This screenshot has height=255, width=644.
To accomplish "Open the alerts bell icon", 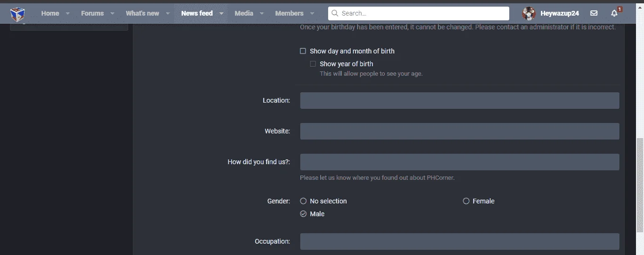I will [x=614, y=13].
